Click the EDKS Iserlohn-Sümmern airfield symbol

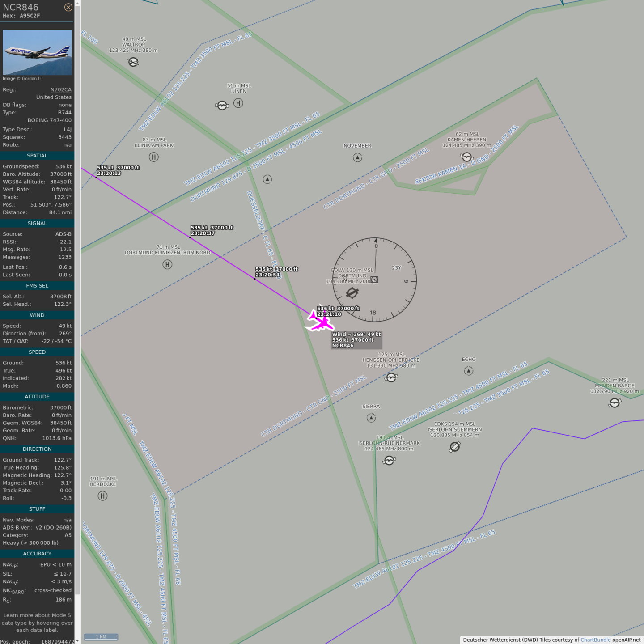tap(455, 447)
